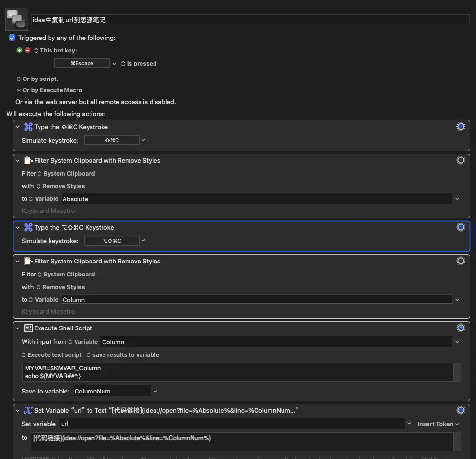This screenshot has width=476, height=459.
Task: Open gear menu for Type ⇧⌘C Keystroke action
Action: point(461,127)
